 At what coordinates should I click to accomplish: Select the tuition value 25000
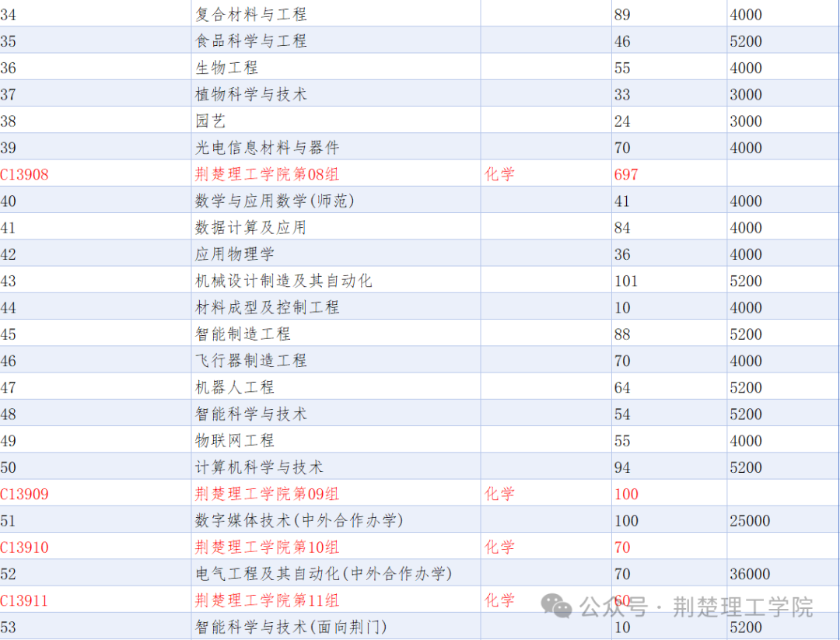click(x=750, y=520)
